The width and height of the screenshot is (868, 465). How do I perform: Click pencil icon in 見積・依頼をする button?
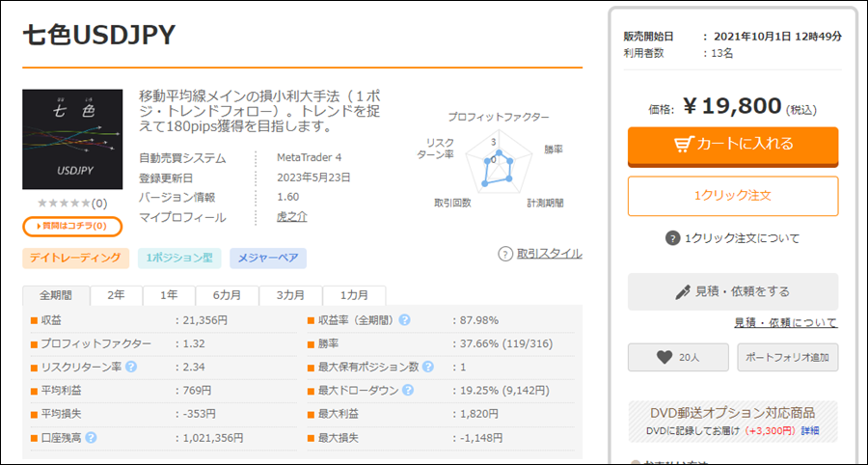point(683,291)
